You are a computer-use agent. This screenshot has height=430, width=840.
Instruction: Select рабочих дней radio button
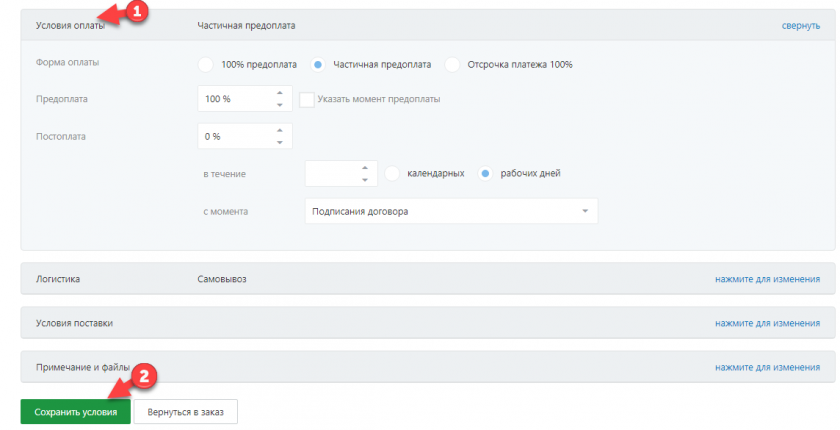(x=486, y=173)
